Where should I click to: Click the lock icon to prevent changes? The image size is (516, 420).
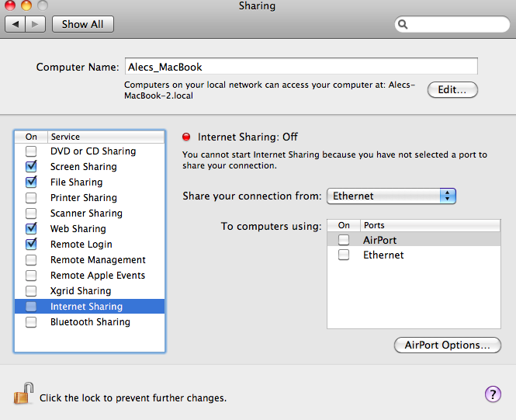tap(24, 394)
